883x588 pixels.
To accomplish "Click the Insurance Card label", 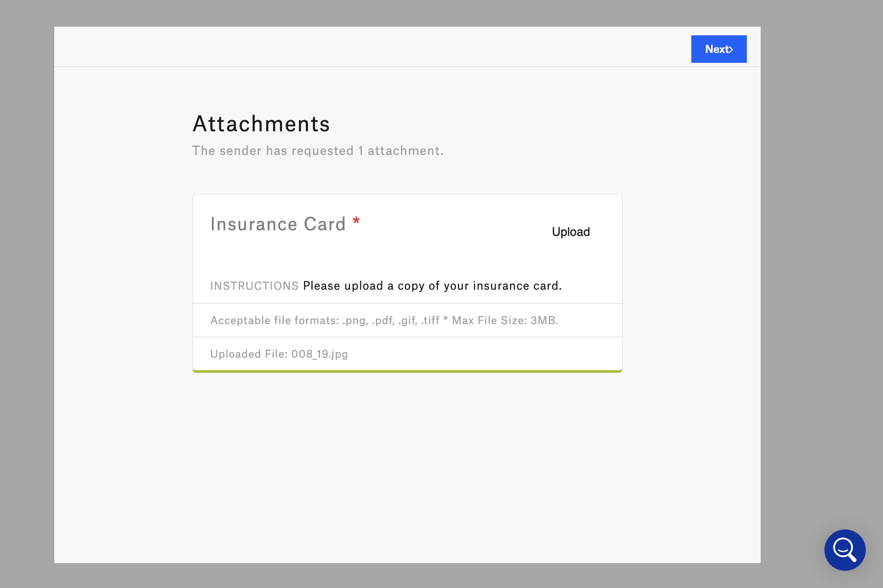I will tap(278, 224).
